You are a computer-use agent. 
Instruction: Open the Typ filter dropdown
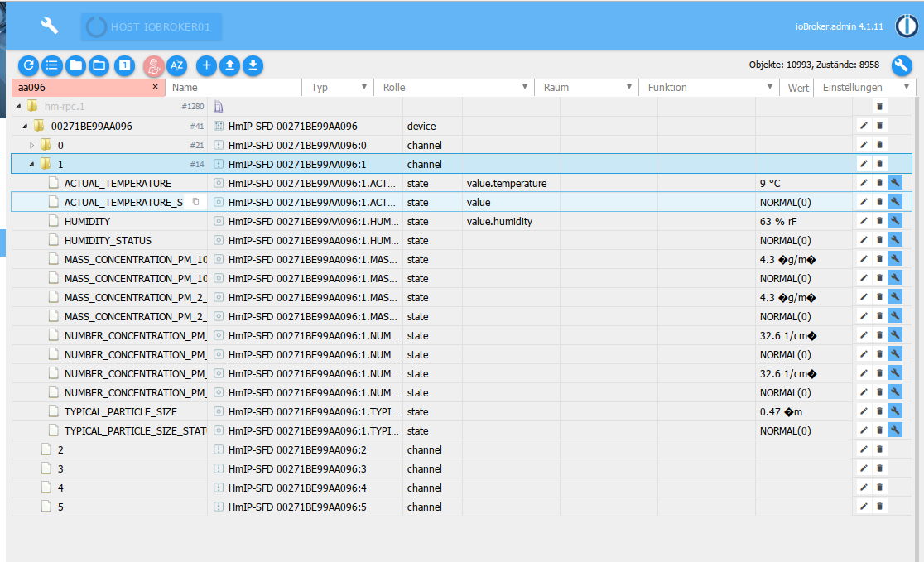(x=339, y=87)
